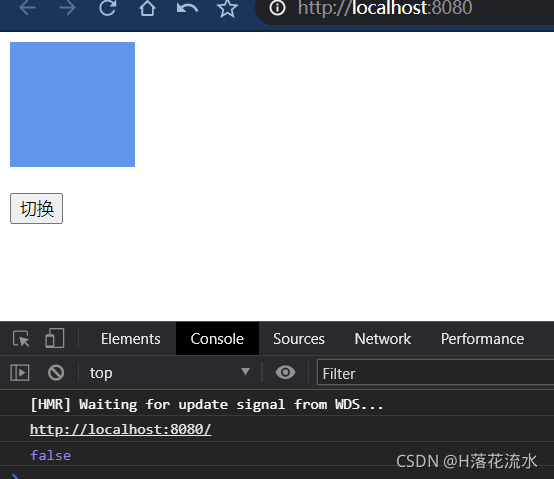This screenshot has height=479, width=554.
Task: Select the HMR waiting message text
Action: click(207, 404)
